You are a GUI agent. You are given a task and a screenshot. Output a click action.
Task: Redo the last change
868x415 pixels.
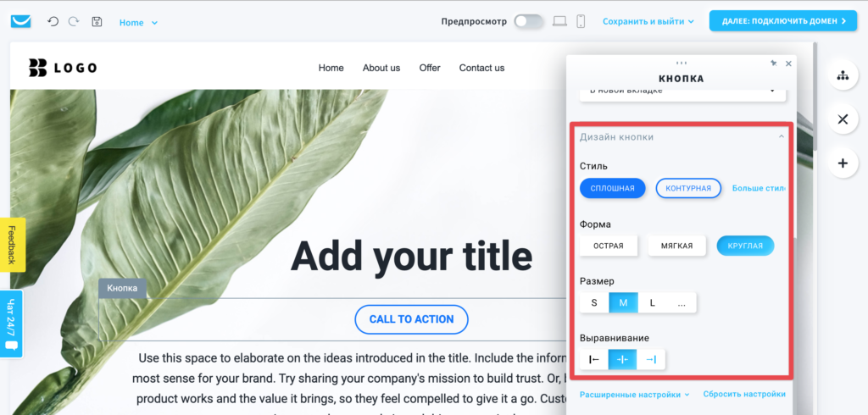[74, 21]
